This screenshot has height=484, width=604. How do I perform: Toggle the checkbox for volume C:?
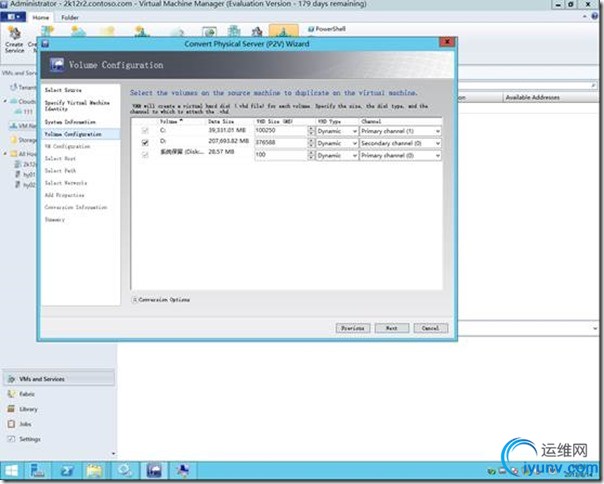[x=145, y=131]
